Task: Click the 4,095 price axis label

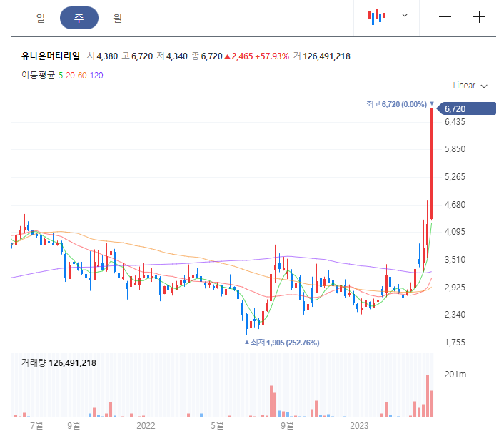Action: pyautogui.click(x=455, y=232)
